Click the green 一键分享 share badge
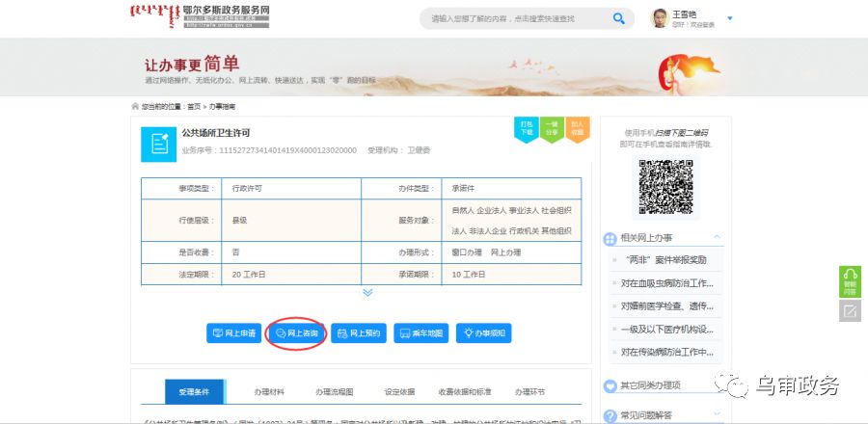868x424 pixels. click(551, 129)
